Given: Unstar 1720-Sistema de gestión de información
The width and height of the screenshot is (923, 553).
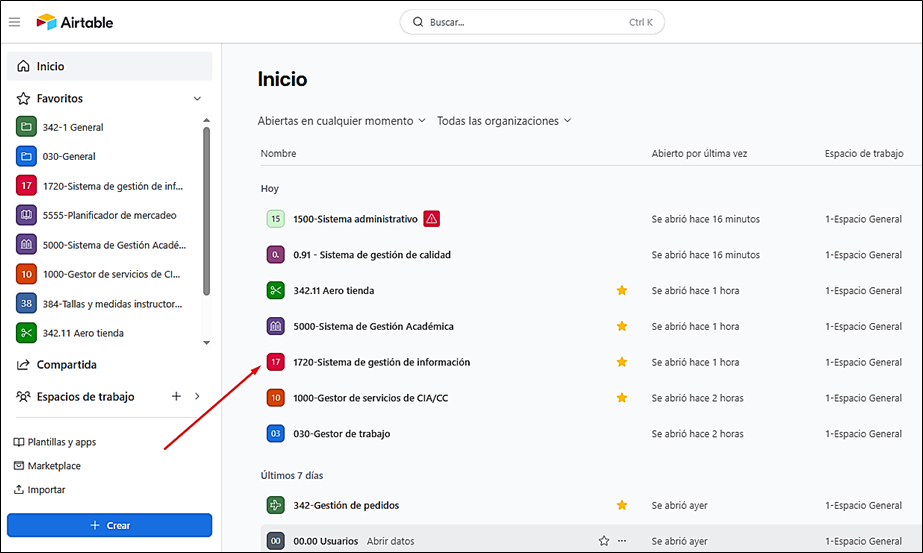Looking at the screenshot, I should (622, 362).
